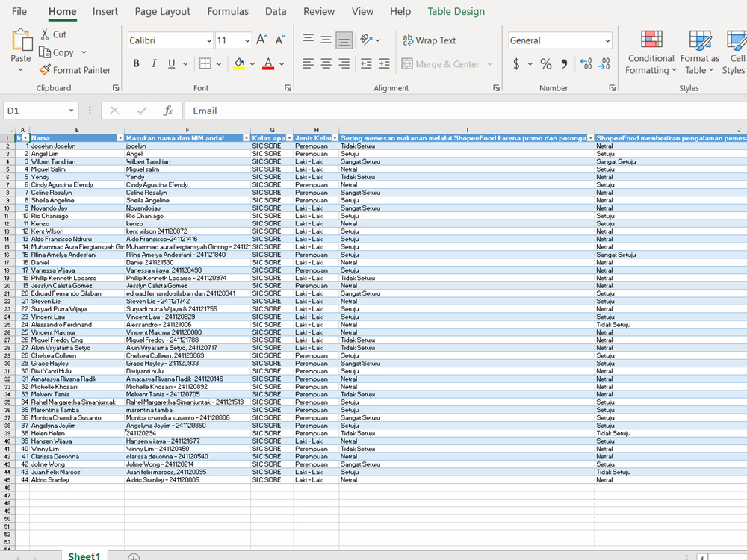Open the General number format dropdown
Image resolution: width=747 pixels, height=560 pixels.
pyautogui.click(x=607, y=40)
